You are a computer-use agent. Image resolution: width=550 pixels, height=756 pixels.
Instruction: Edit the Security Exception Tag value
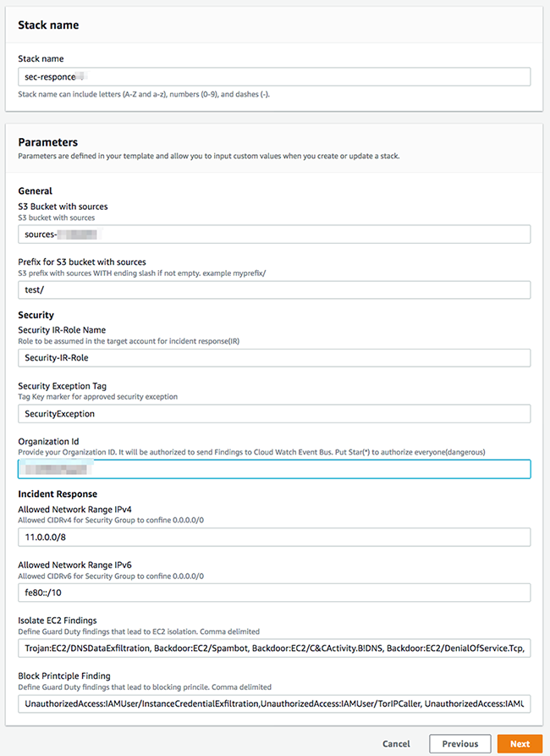[x=274, y=413]
